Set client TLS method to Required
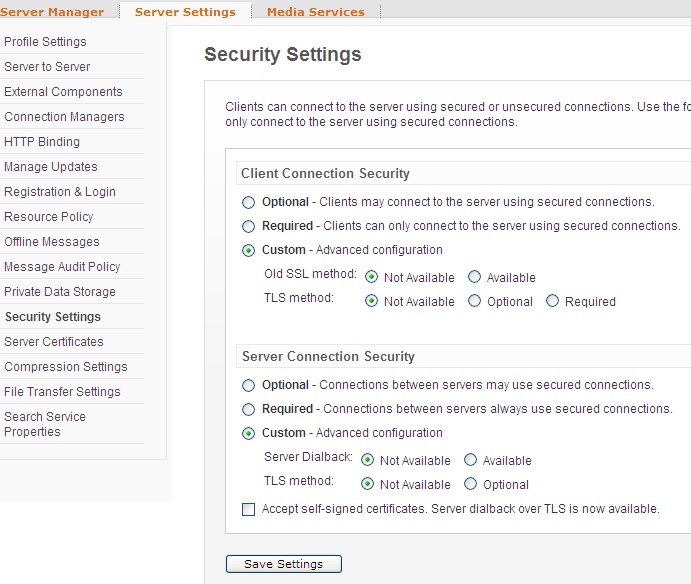This screenshot has width=691, height=584. [x=552, y=301]
